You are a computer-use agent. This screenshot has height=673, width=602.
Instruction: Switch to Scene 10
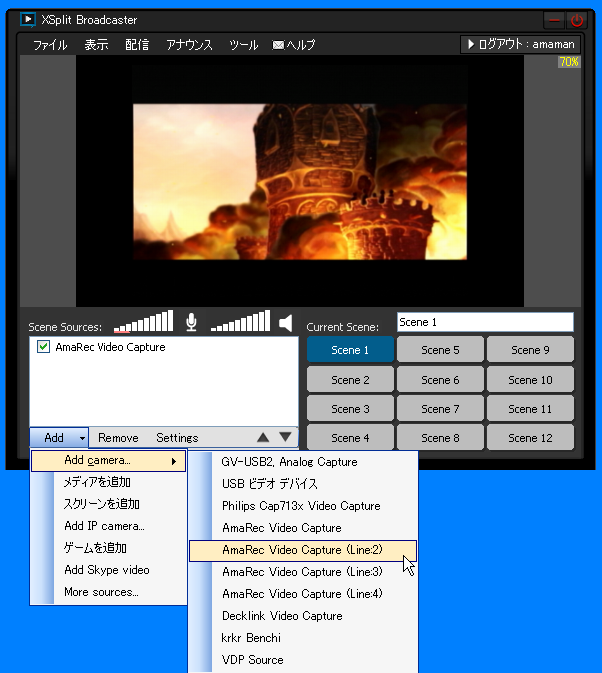tap(530, 380)
